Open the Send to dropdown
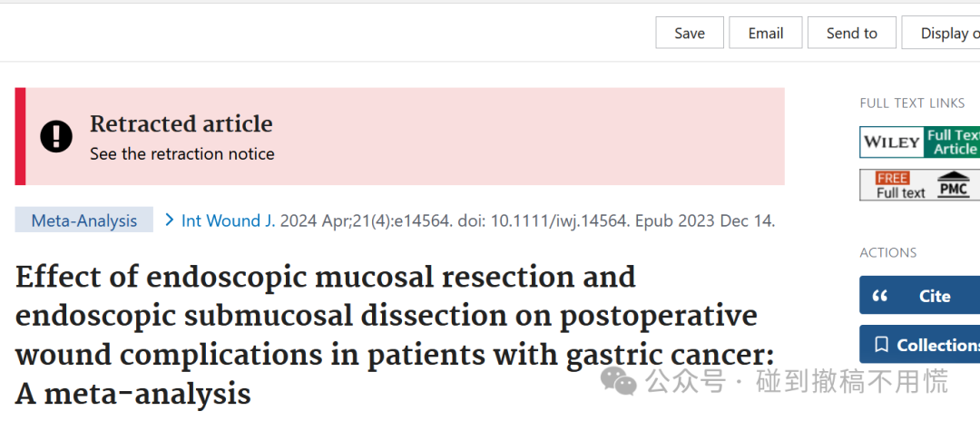Screen dimensions: 980x421 852,33
